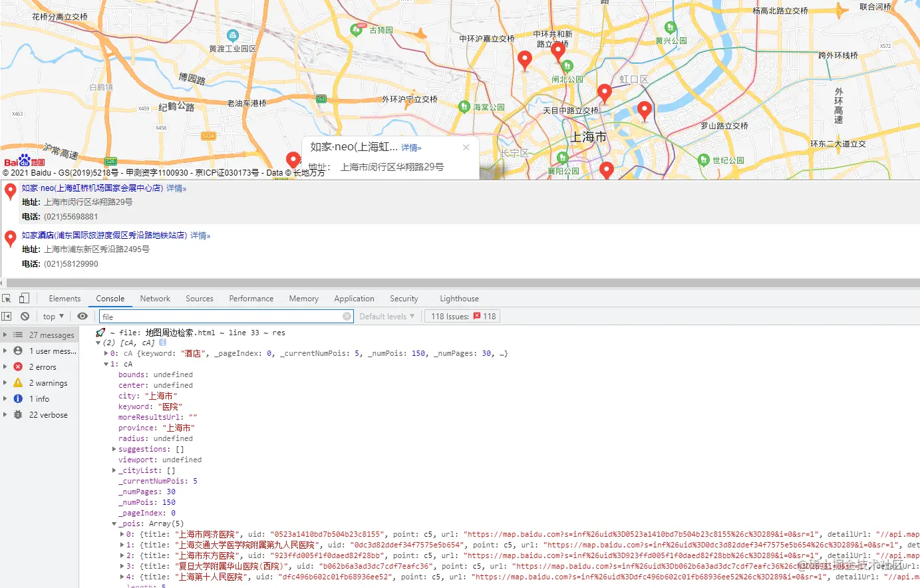Open the Security tab
This screenshot has height=588, width=920.
[404, 299]
